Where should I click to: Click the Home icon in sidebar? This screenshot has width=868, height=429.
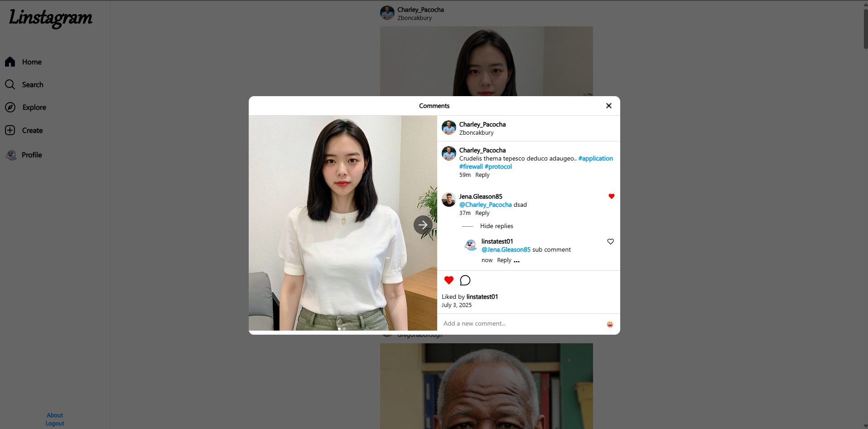pyautogui.click(x=10, y=62)
